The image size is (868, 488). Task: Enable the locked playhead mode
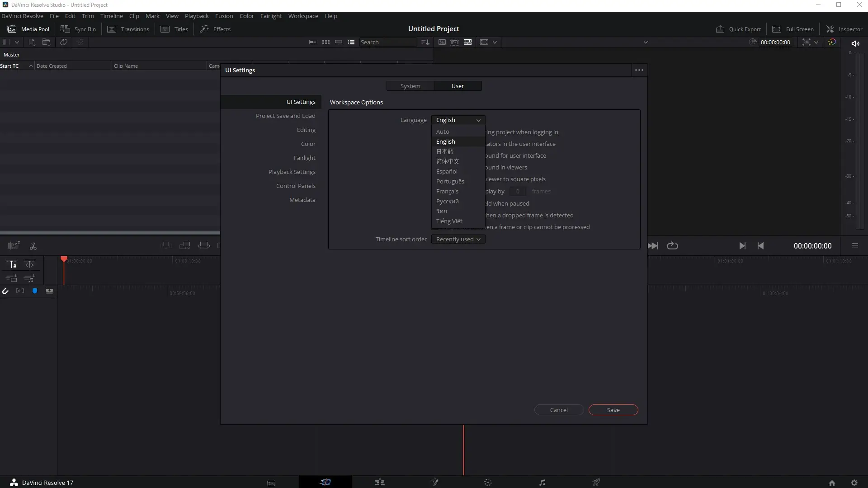click(x=11, y=264)
